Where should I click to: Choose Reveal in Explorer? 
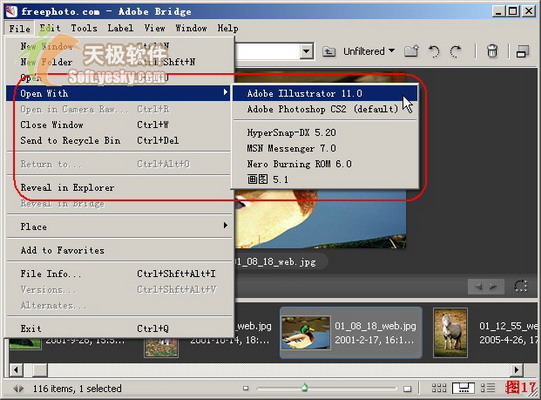(118, 188)
